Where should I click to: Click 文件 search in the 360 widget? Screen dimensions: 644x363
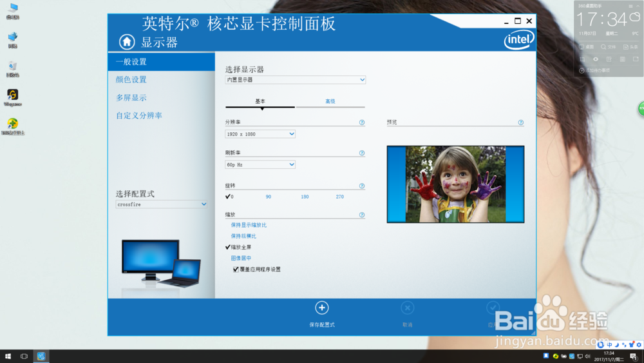609,47
